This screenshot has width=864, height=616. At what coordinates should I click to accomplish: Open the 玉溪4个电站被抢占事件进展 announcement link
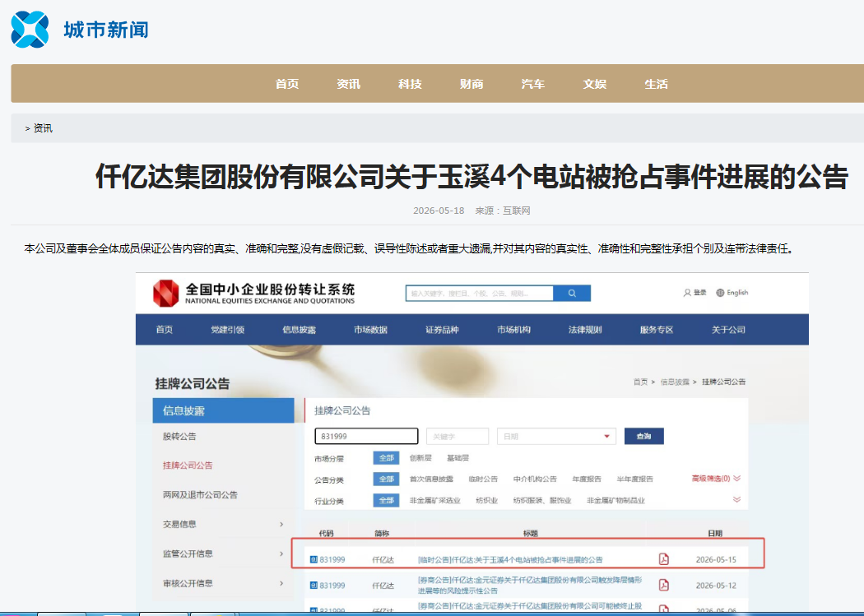(x=510, y=560)
